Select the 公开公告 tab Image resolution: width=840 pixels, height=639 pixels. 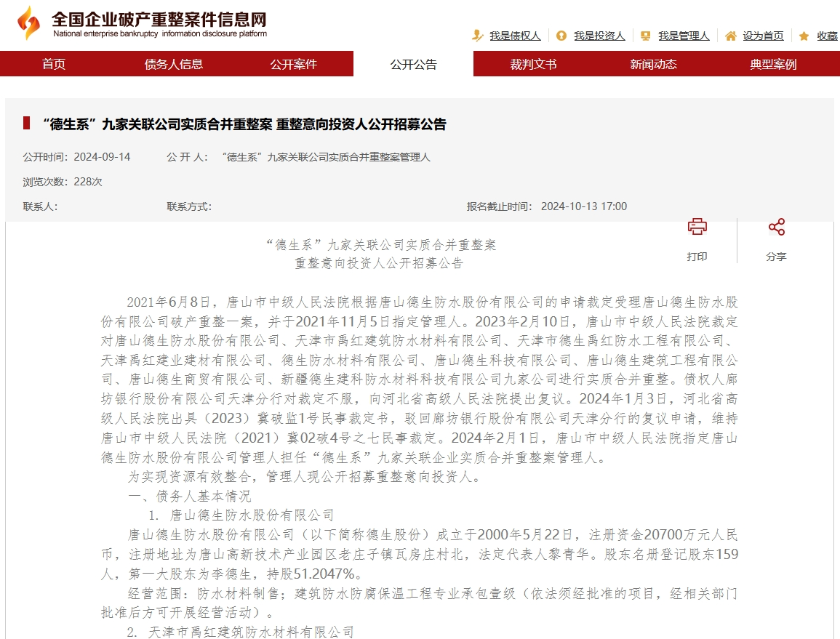click(x=414, y=64)
